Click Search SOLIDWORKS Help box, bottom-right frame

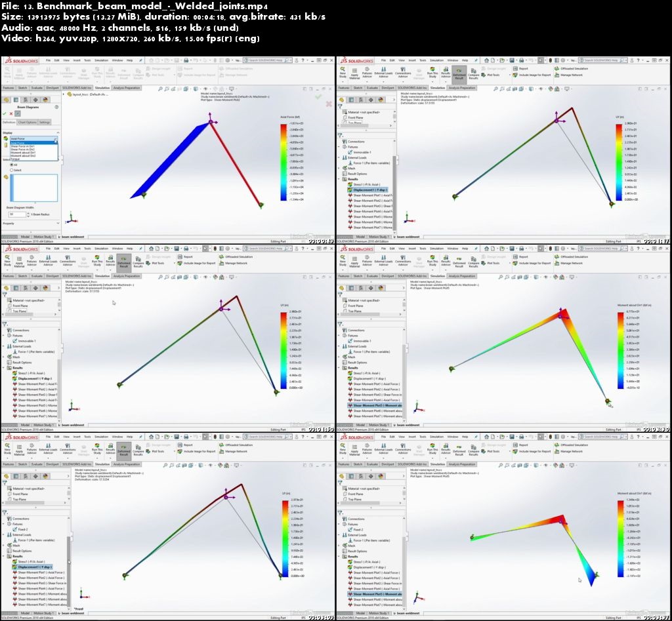[602, 437]
